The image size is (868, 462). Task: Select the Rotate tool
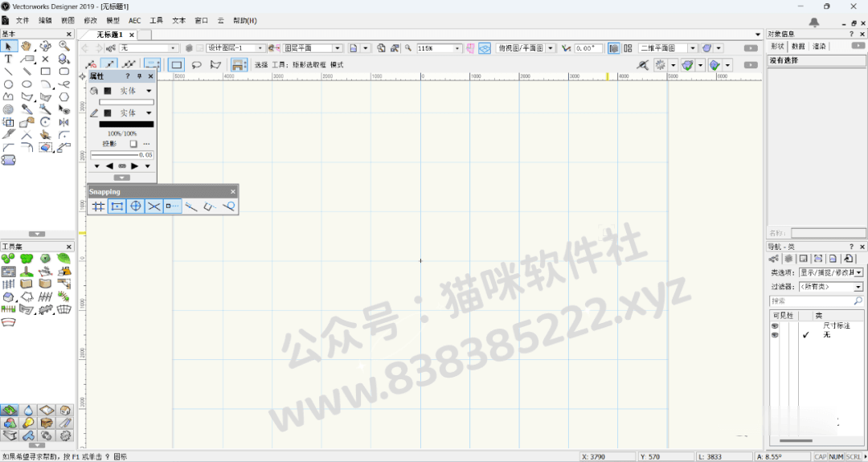pyautogui.click(x=45, y=122)
